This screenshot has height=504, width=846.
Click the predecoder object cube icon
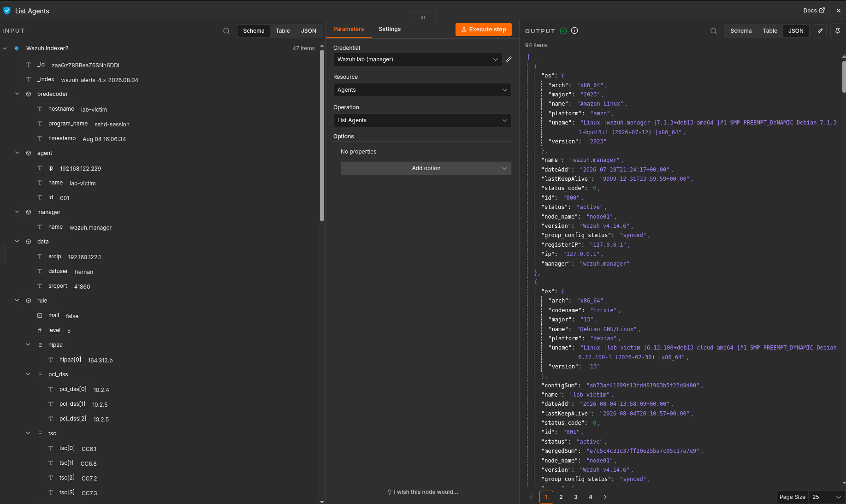pyautogui.click(x=29, y=94)
